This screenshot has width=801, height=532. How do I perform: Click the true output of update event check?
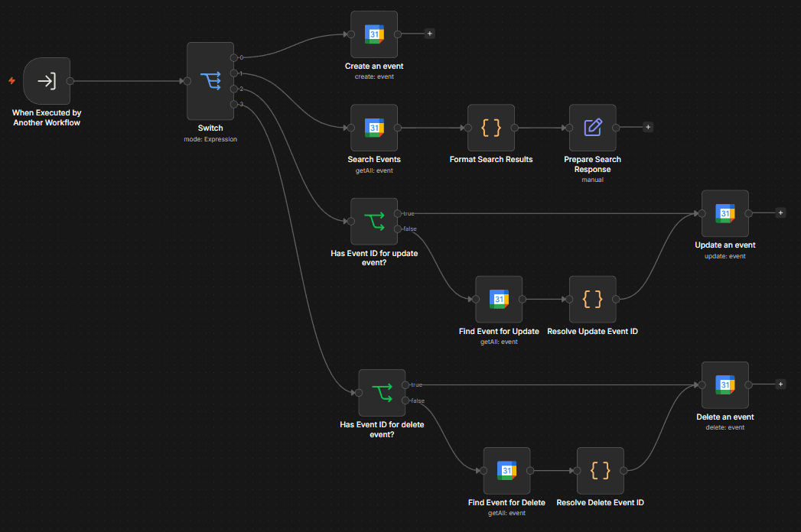click(397, 213)
